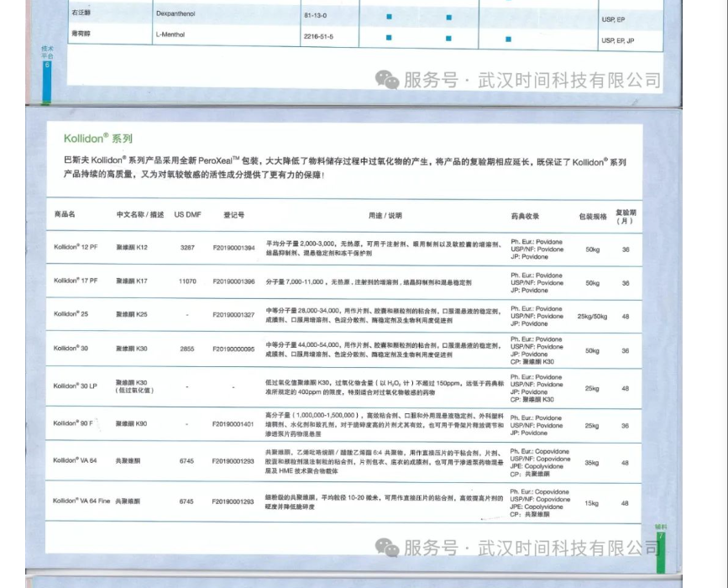The image size is (728, 588).
Task: Click US DMF number "2855"
Action: (x=187, y=349)
